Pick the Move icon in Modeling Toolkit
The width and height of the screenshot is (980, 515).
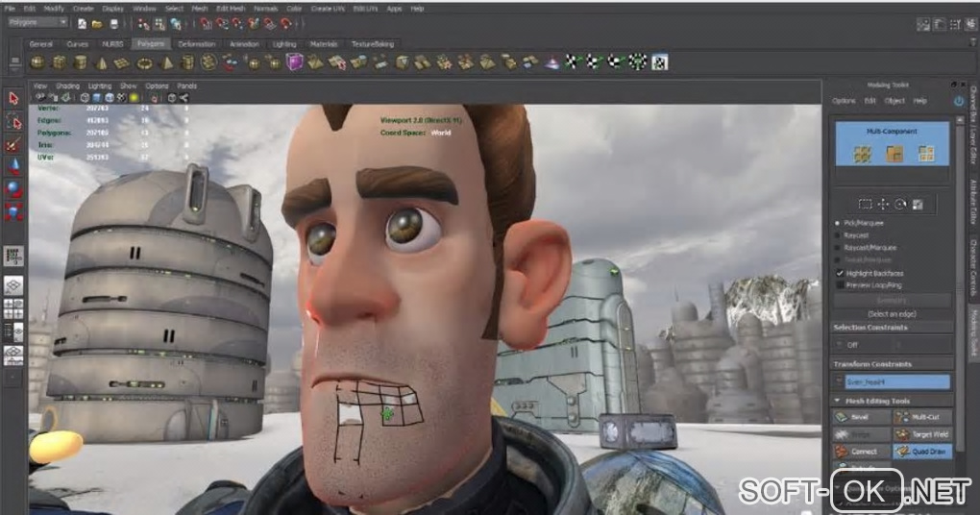tap(883, 204)
